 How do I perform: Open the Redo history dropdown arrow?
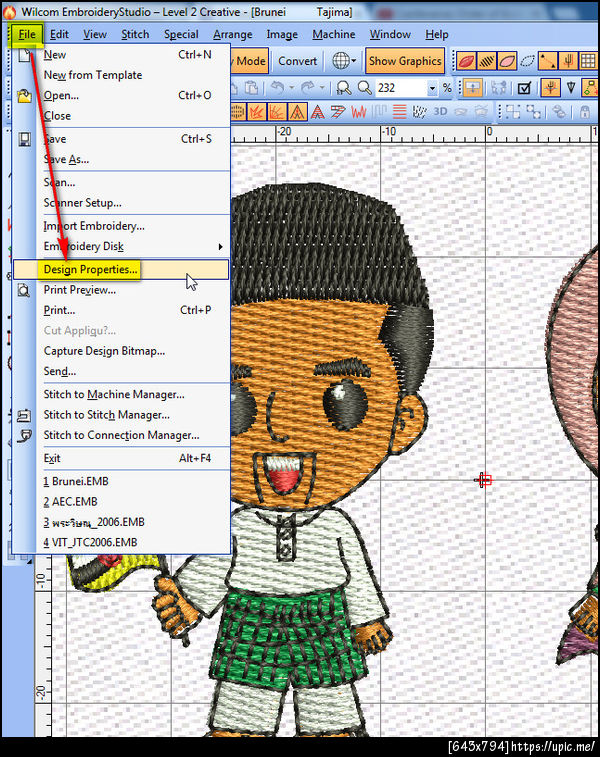[321, 88]
